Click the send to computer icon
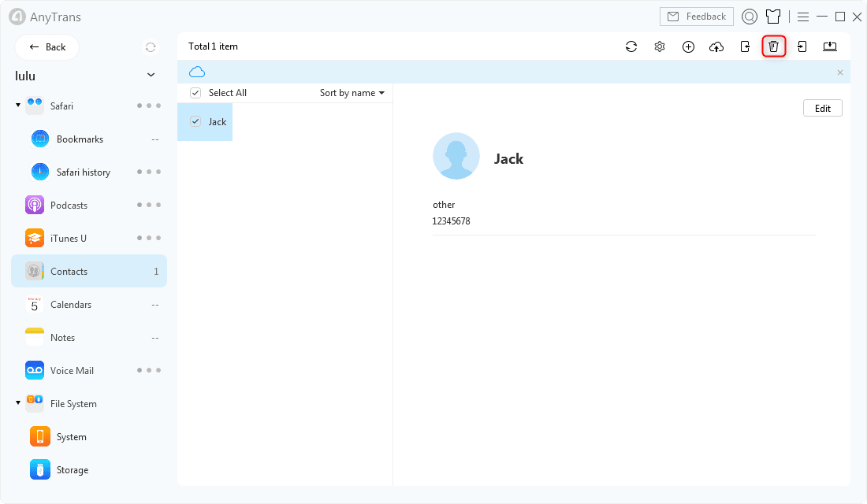 click(x=830, y=46)
